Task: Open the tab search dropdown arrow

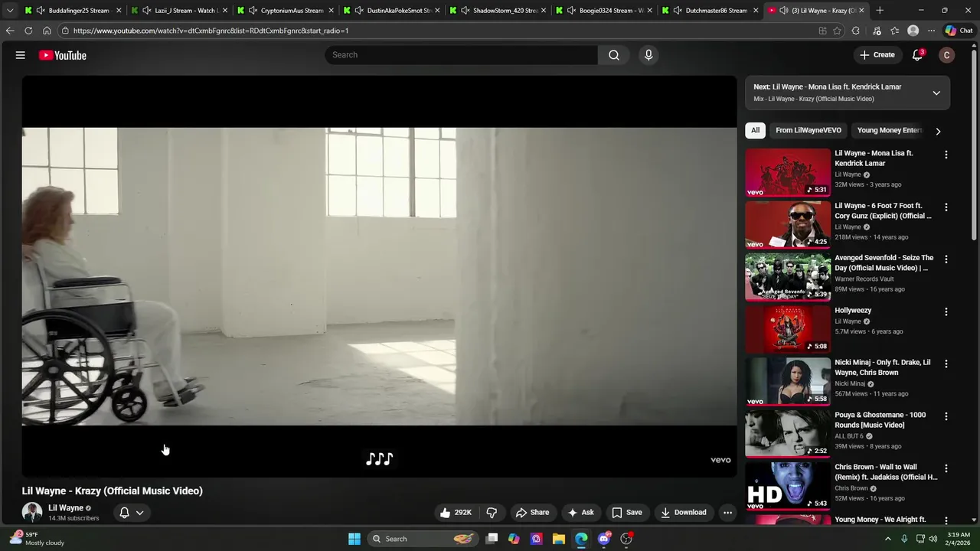Action: 10,11
